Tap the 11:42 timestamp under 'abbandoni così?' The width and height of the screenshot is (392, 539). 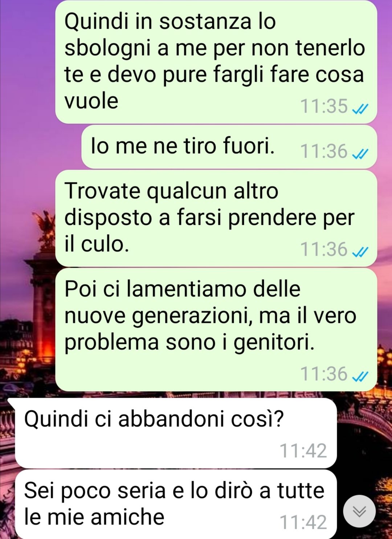(x=303, y=450)
